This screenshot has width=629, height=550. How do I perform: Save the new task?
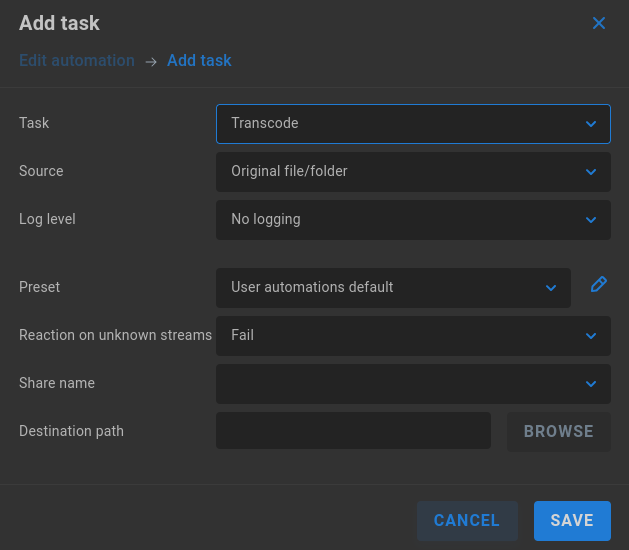click(x=572, y=521)
